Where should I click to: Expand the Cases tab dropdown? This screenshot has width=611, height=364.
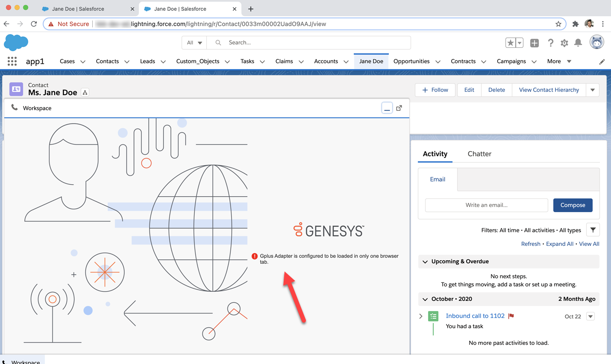click(x=83, y=62)
